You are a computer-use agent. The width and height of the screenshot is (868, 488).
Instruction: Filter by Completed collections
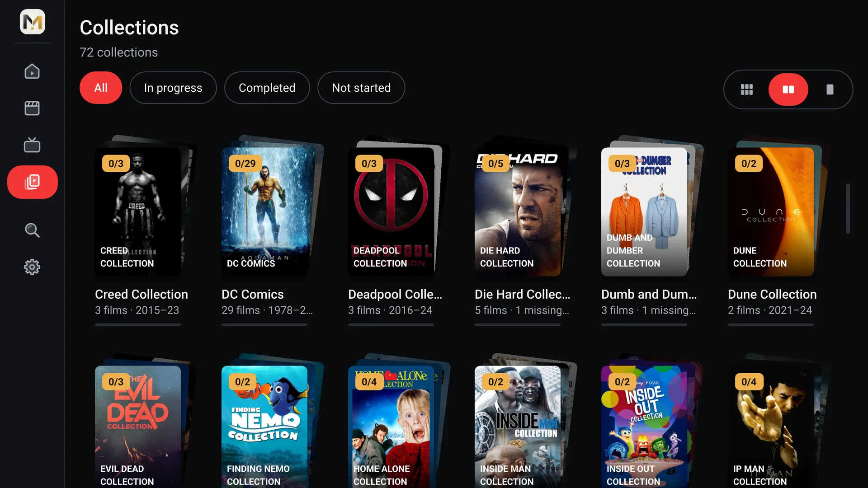point(267,88)
